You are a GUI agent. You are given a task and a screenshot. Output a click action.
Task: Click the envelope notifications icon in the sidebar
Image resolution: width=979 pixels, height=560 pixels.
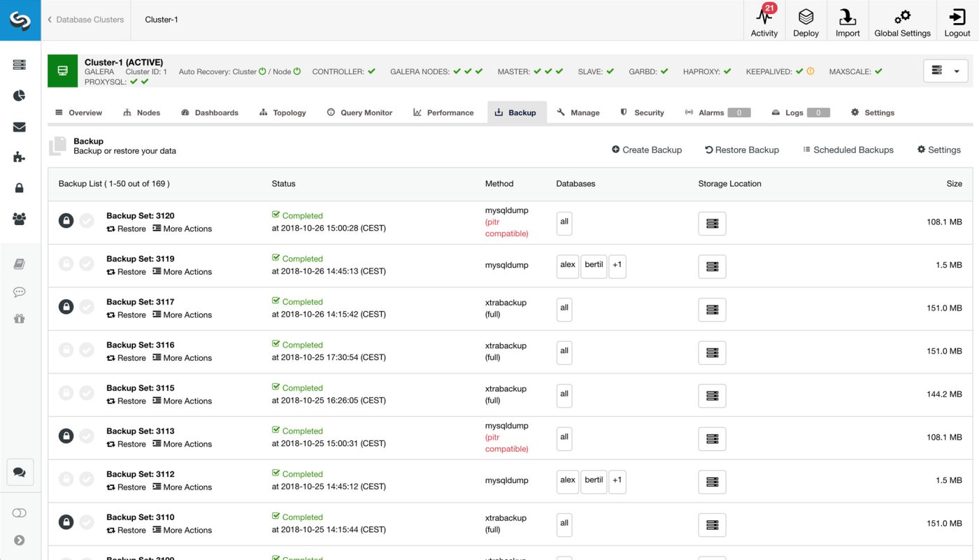20,126
